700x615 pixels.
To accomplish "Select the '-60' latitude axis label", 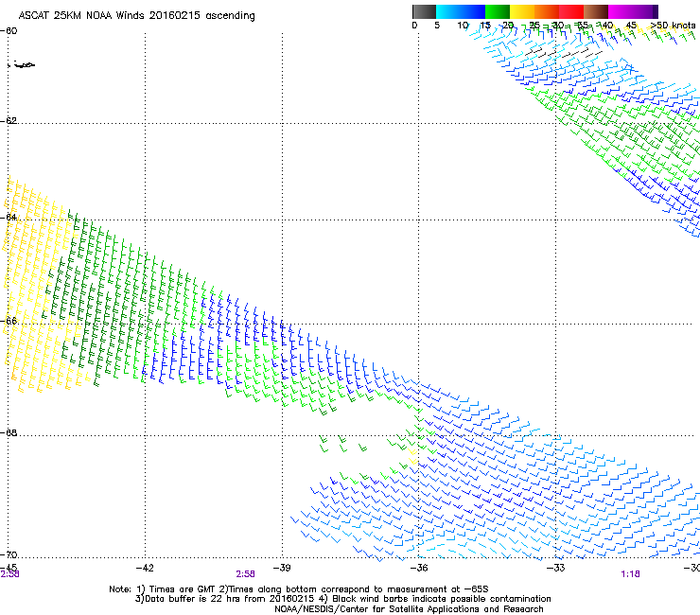I will point(9,31).
